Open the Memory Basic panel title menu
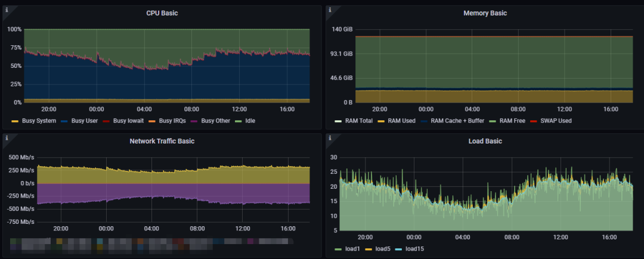644x259 pixels. click(x=485, y=13)
